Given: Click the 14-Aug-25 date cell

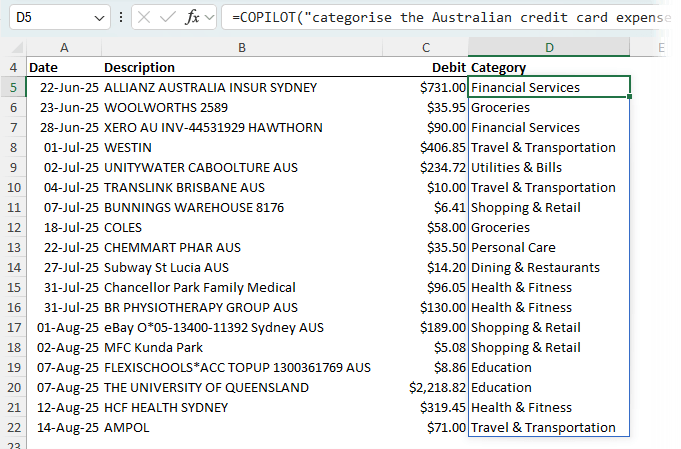Looking at the screenshot, I should point(64,427).
